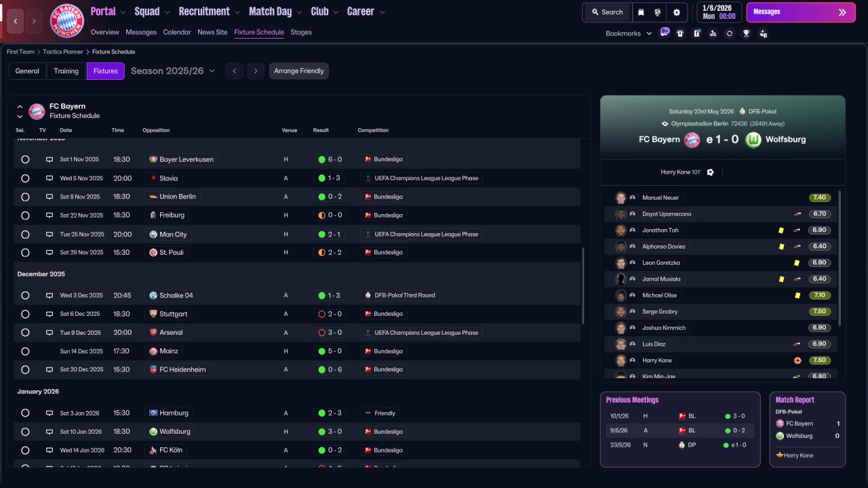Open the 9+ notifications chat icon
868x488 pixels.
[664, 33]
